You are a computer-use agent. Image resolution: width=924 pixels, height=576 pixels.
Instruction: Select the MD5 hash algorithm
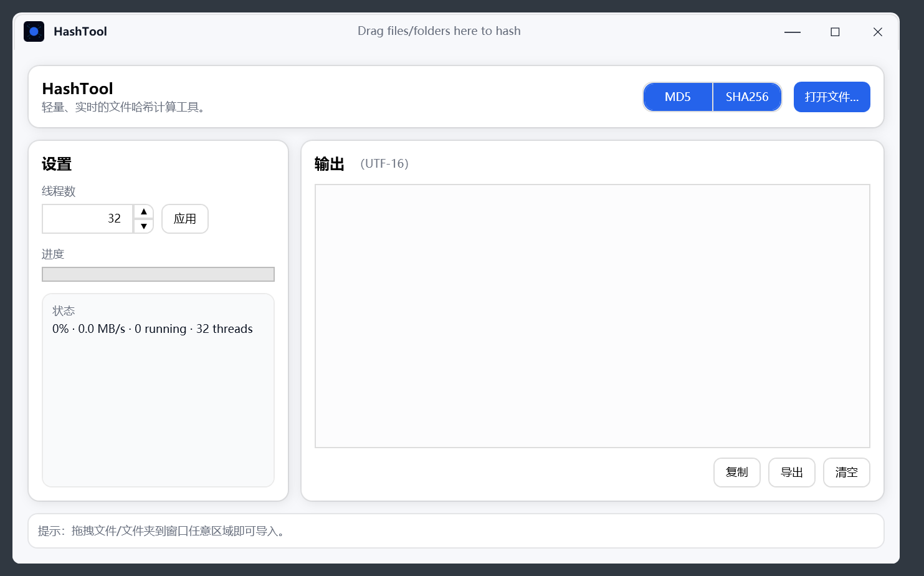click(x=678, y=97)
